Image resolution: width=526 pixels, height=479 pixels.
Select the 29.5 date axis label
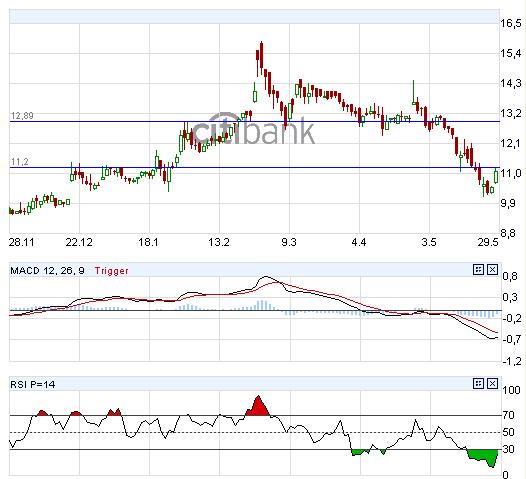tap(488, 242)
